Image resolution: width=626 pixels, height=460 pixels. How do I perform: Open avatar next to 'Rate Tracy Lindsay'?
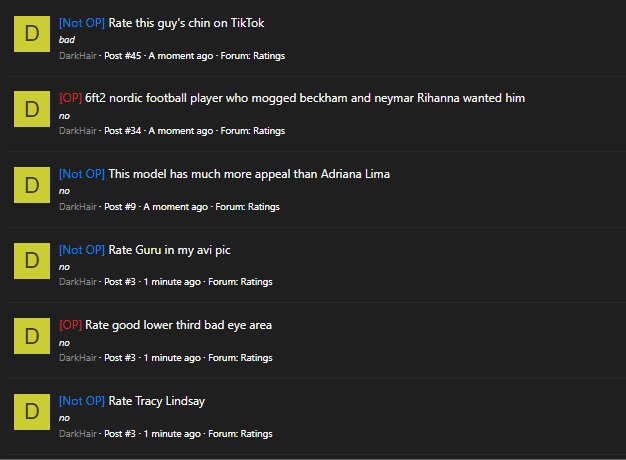click(32, 412)
